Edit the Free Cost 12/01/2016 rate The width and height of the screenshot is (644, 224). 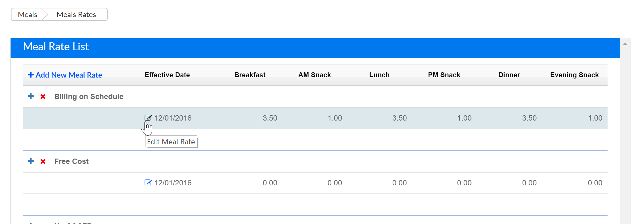pos(148,183)
